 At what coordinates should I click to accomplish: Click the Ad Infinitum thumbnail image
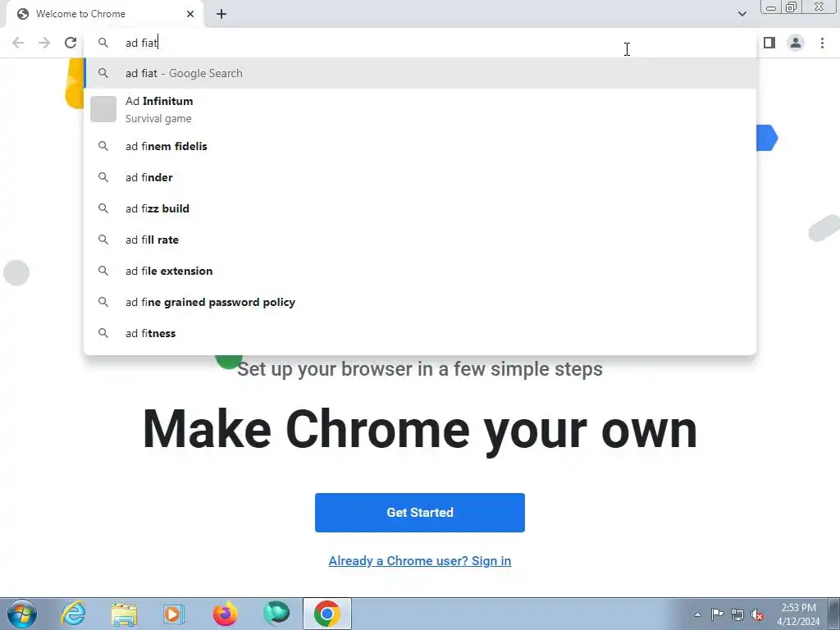click(103, 109)
